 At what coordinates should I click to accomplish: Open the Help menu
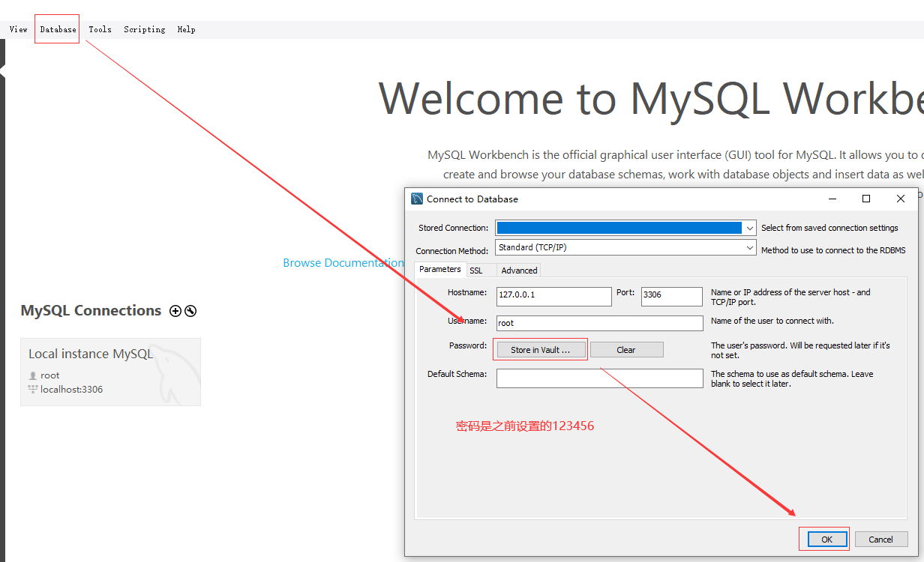[186, 29]
